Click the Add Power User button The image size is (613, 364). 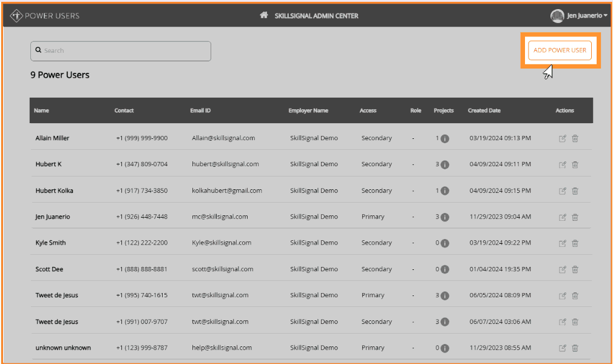pos(560,50)
